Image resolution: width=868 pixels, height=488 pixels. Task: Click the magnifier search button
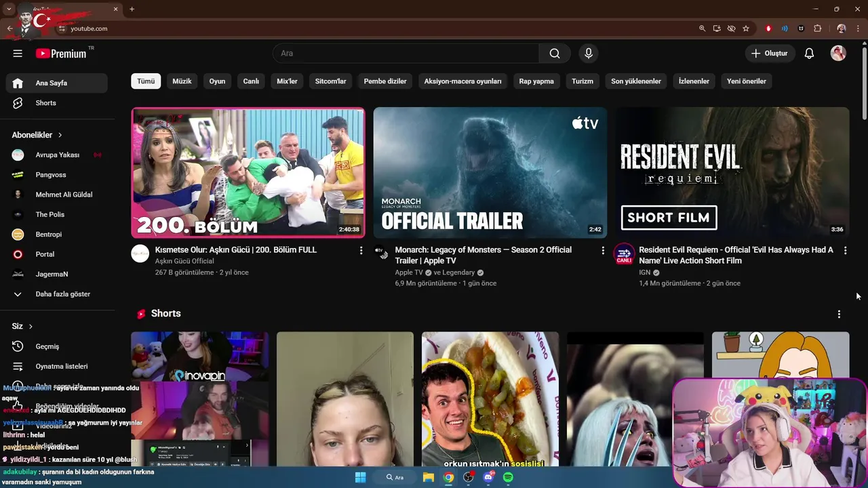[555, 54]
